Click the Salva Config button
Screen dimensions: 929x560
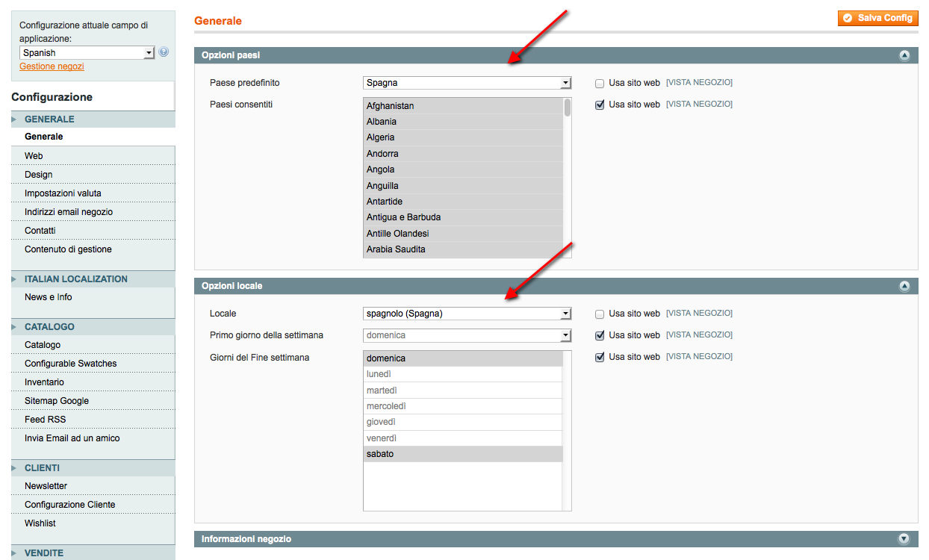coord(877,18)
